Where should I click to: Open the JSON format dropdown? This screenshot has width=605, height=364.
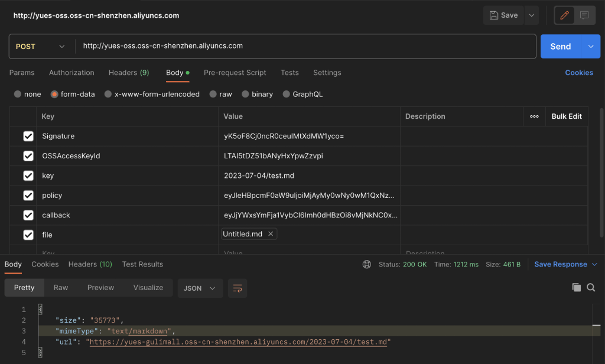click(200, 288)
